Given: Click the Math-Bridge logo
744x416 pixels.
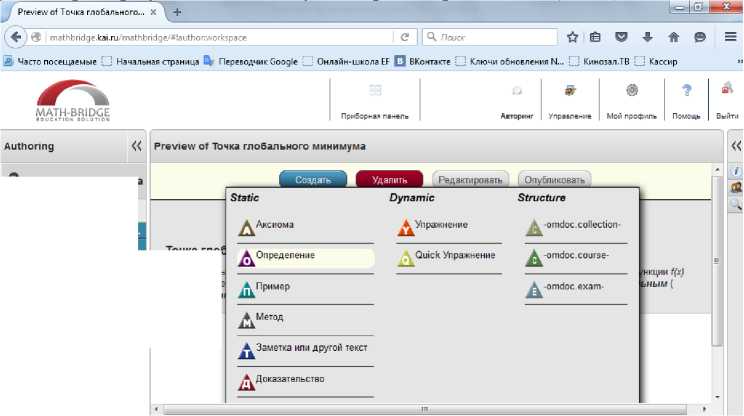Looking at the screenshot, I should tap(73, 101).
